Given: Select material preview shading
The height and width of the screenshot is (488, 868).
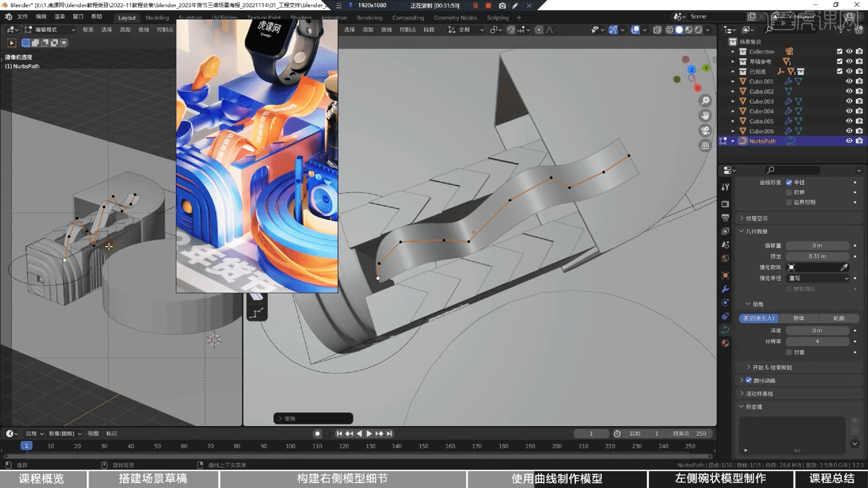Looking at the screenshot, I should (689, 30).
